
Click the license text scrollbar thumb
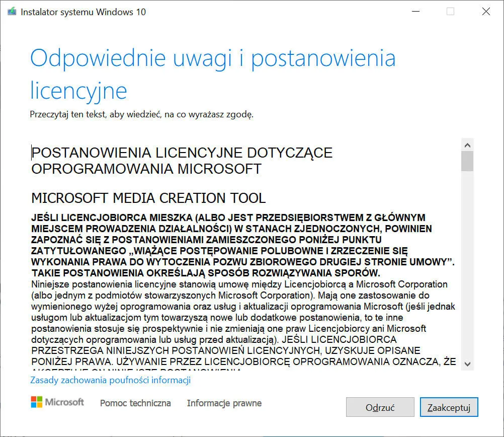467,161
